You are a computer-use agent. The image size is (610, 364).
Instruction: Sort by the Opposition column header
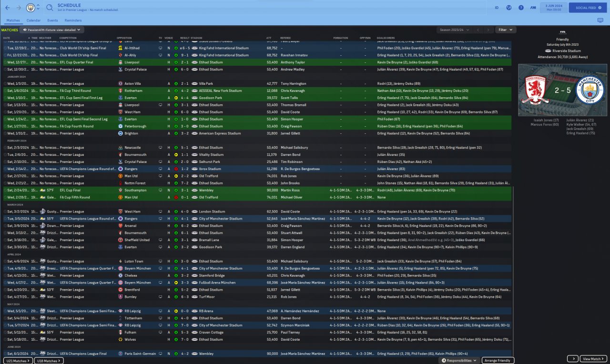coord(124,38)
